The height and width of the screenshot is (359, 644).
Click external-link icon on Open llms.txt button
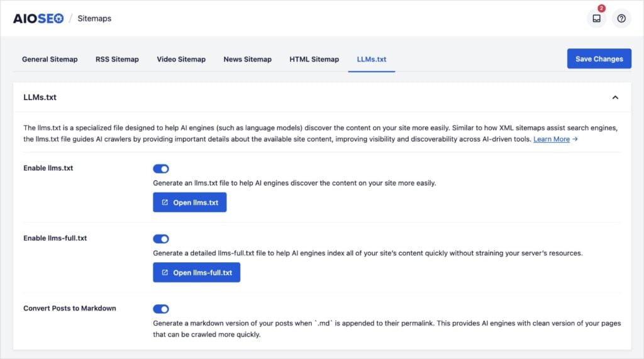pyautogui.click(x=165, y=202)
